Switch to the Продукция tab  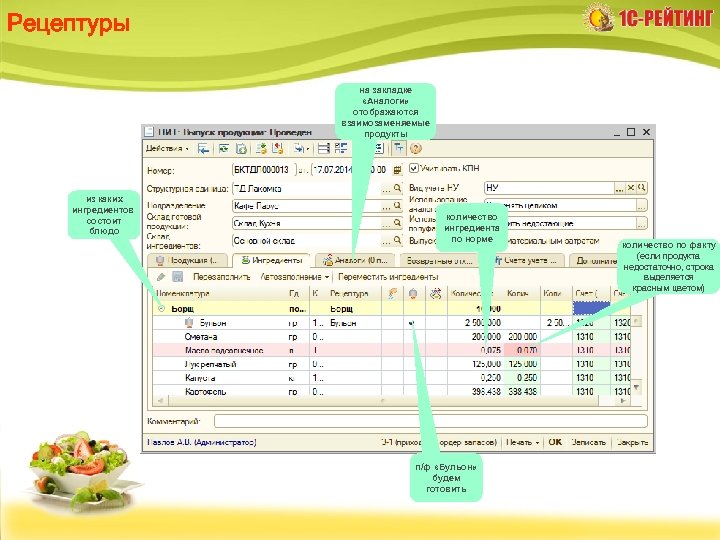point(187,260)
